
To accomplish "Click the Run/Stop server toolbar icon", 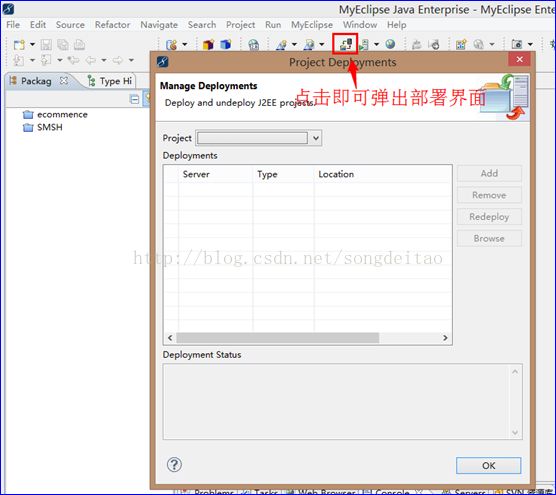I will tap(364, 45).
